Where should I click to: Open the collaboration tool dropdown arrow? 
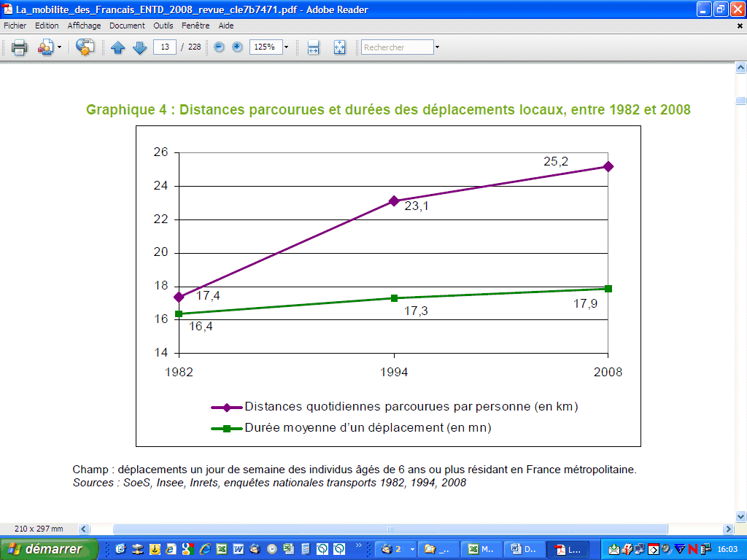pyautogui.click(x=59, y=47)
